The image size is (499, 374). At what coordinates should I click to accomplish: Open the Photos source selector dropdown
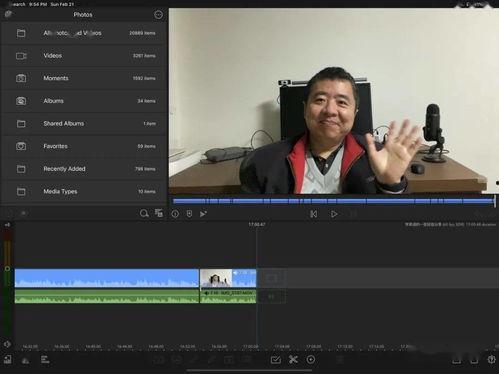point(83,15)
